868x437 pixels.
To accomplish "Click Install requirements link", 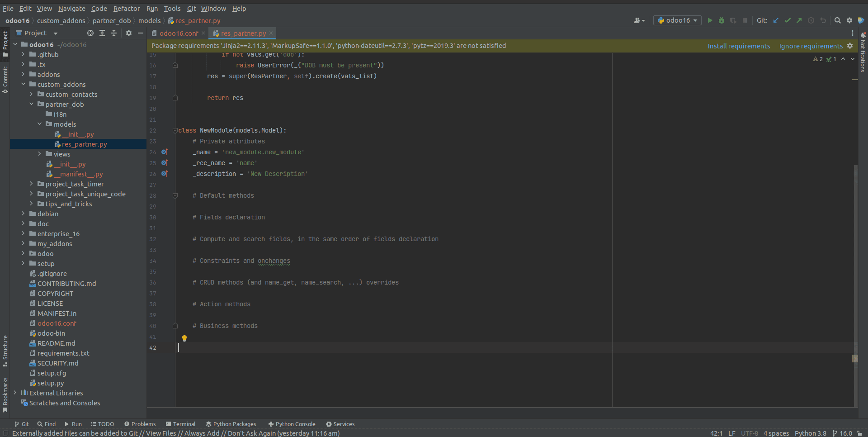I will [739, 46].
